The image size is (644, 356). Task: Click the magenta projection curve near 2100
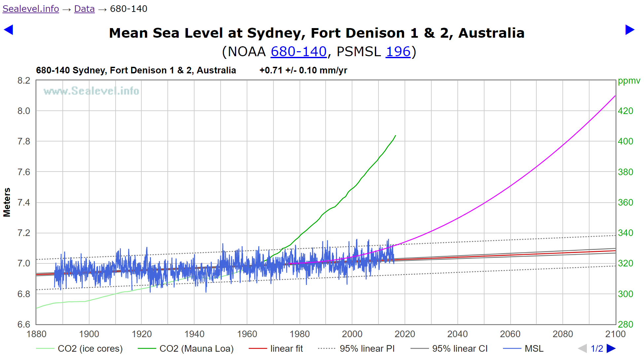click(613, 99)
